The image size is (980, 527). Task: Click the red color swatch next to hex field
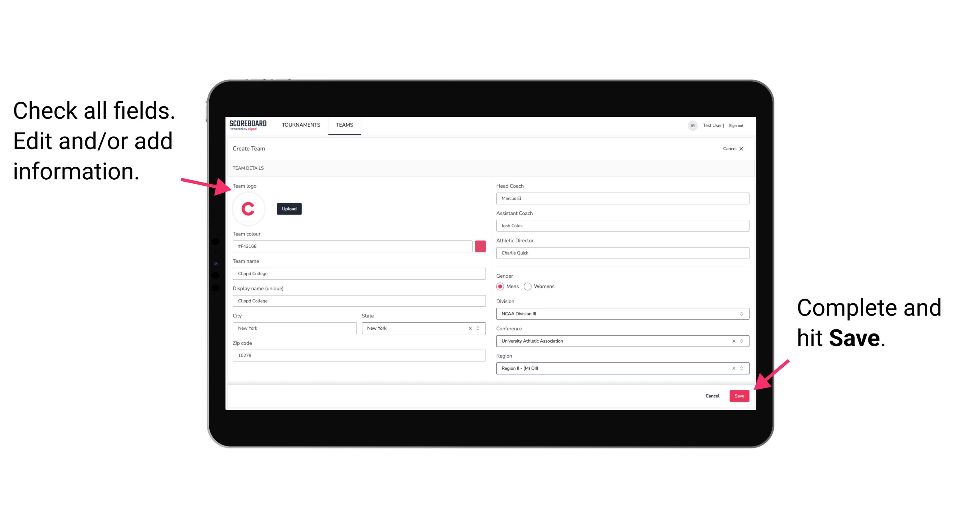pyautogui.click(x=480, y=246)
